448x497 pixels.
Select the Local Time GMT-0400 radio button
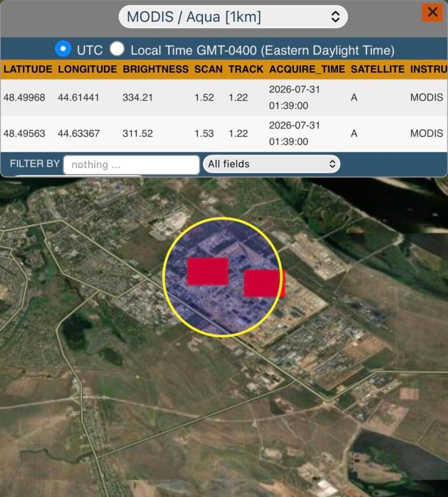click(x=117, y=49)
